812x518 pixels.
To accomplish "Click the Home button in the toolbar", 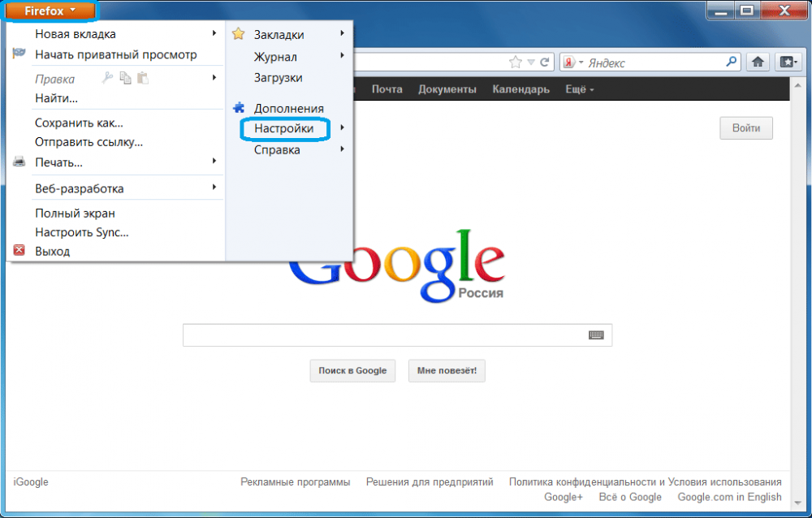I will [x=758, y=63].
